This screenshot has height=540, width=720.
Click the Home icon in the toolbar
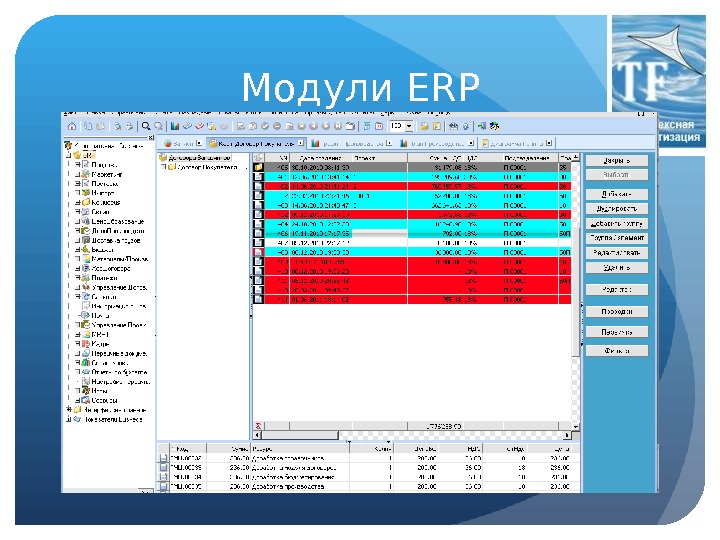tap(72, 126)
